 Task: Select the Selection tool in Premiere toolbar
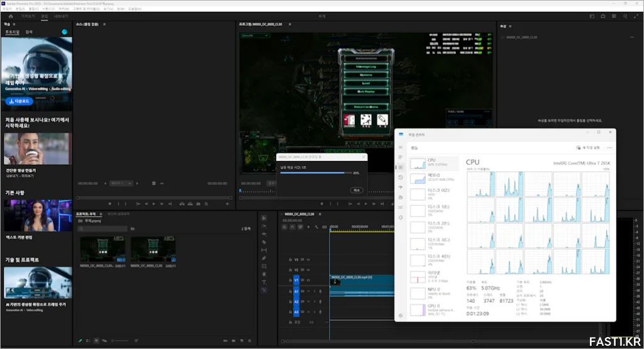click(x=264, y=218)
